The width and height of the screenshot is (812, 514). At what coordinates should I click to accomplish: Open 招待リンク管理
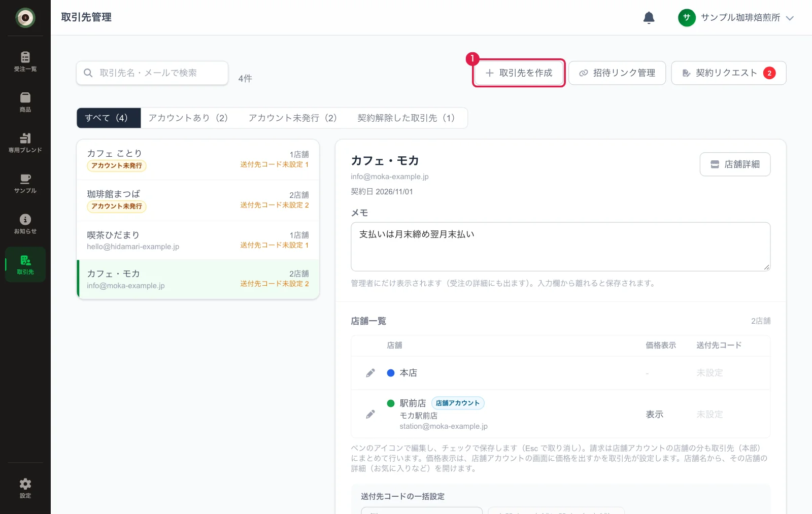point(617,73)
